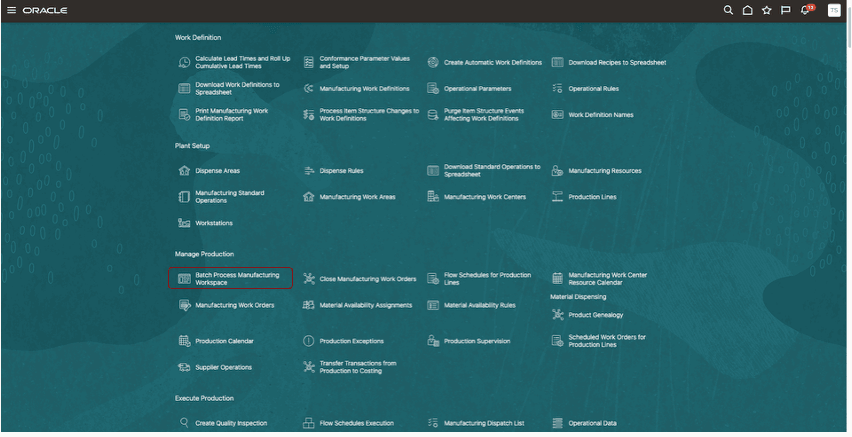The height and width of the screenshot is (437, 852).
Task: Click Create Quality Inspection icon
Action: [x=184, y=423]
